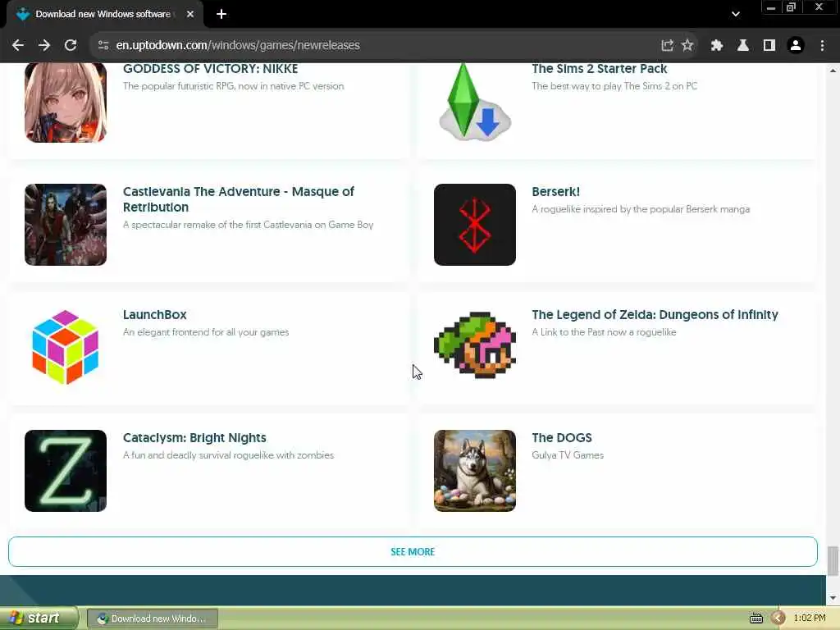Toggle the browser side panel

769,46
